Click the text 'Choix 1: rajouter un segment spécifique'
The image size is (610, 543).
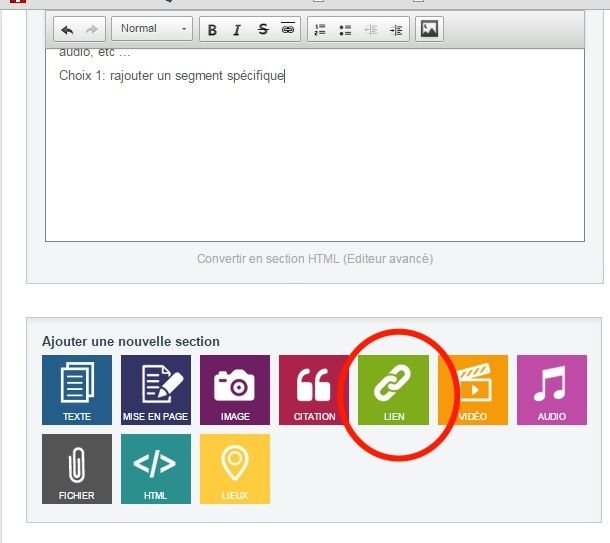[172, 75]
